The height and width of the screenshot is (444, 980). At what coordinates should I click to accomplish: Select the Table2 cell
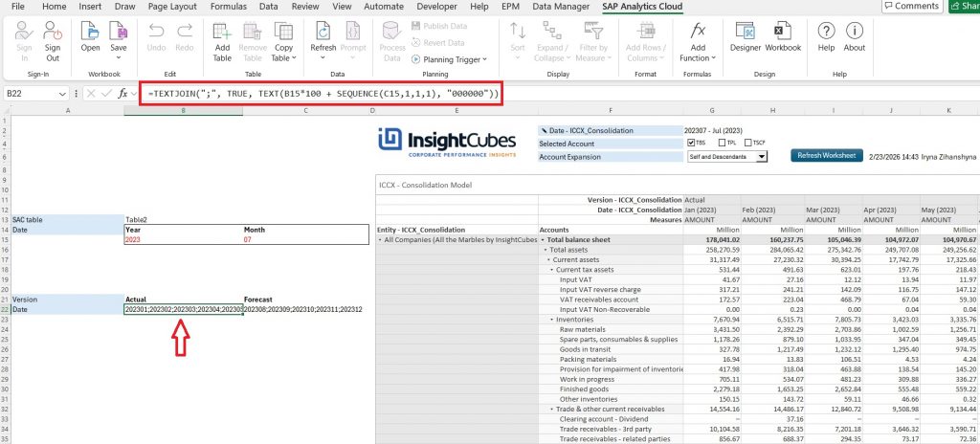point(183,219)
